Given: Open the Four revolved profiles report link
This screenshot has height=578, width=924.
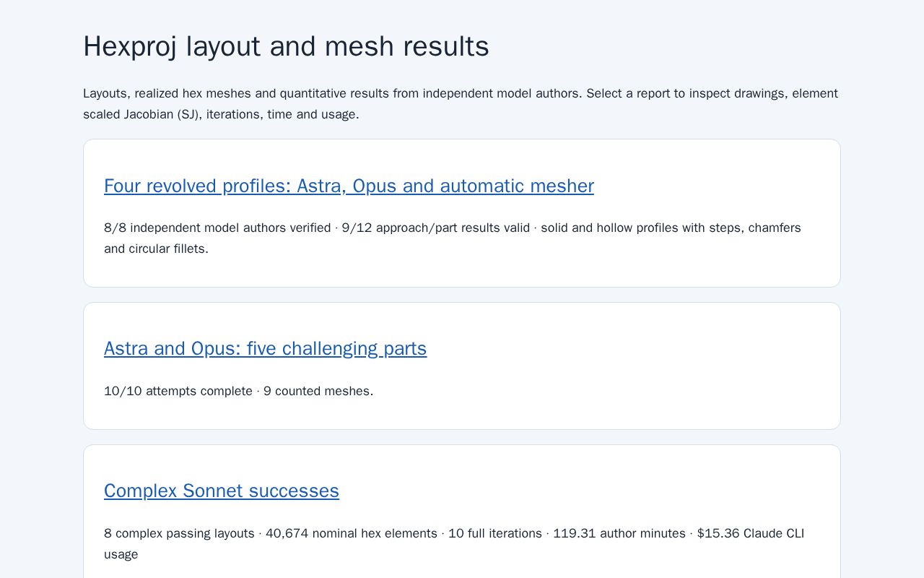Looking at the screenshot, I should (349, 186).
